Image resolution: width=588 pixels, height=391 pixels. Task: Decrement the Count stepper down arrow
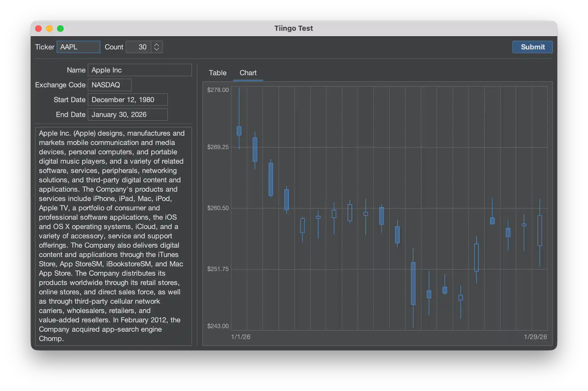point(157,49)
